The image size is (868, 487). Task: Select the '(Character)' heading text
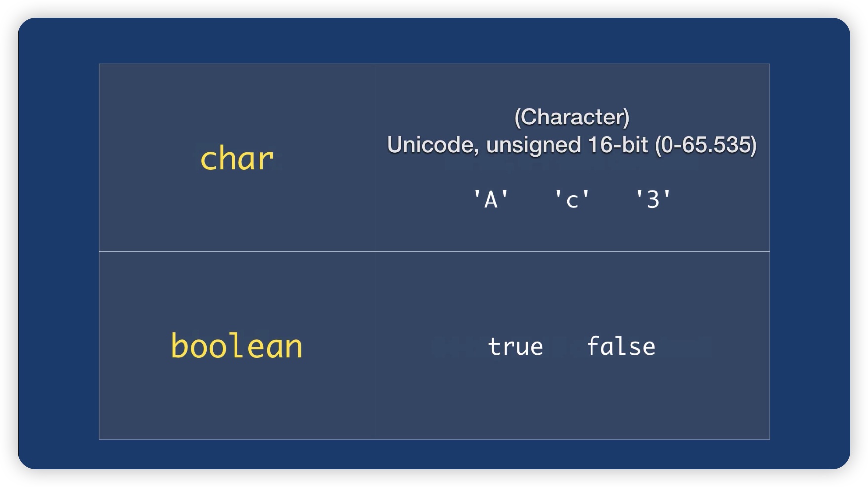pos(572,117)
